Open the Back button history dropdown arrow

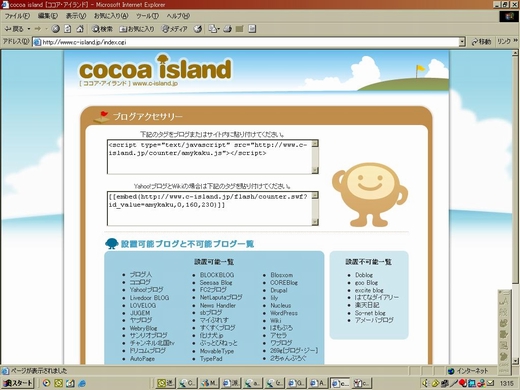[29, 29]
